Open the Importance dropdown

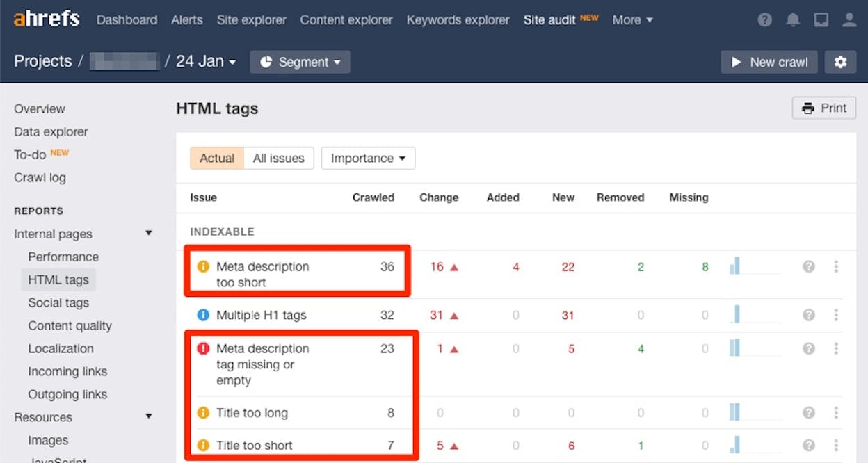pos(368,159)
